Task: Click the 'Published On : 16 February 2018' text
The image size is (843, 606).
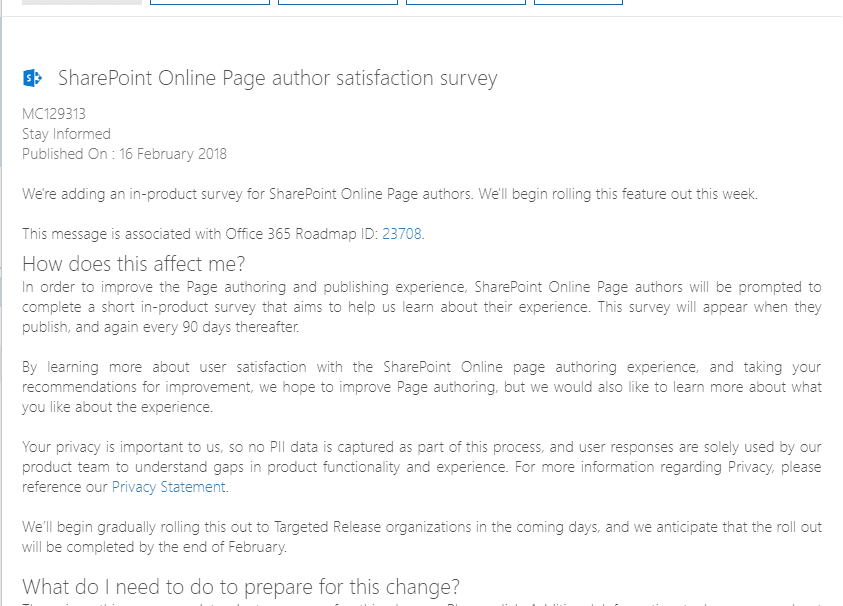Action: click(123, 154)
